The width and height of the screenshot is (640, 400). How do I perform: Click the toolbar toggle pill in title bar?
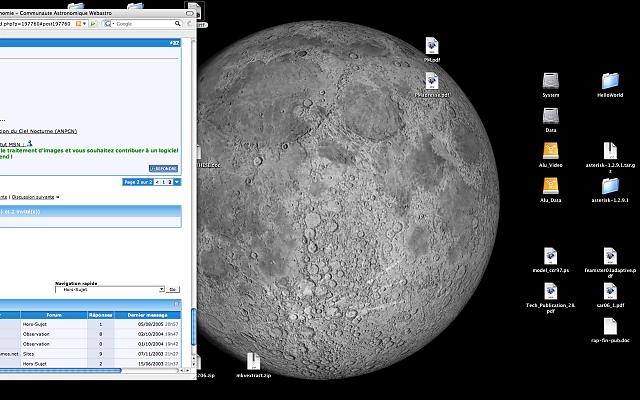point(190,13)
